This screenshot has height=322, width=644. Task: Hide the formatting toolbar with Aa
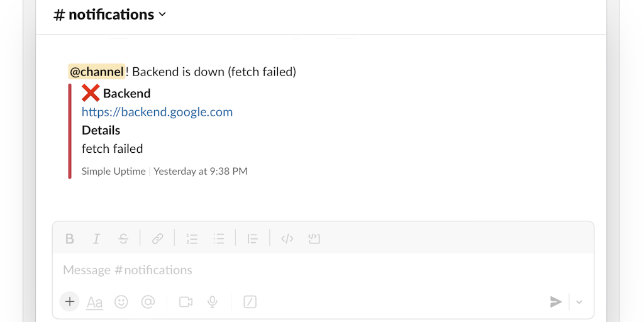(x=95, y=303)
